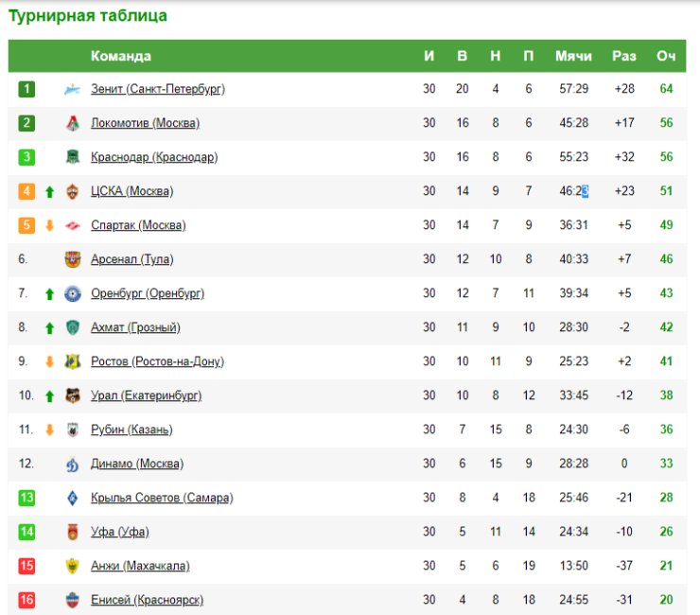Click the Dinamo Moscow club logo

tap(72, 464)
